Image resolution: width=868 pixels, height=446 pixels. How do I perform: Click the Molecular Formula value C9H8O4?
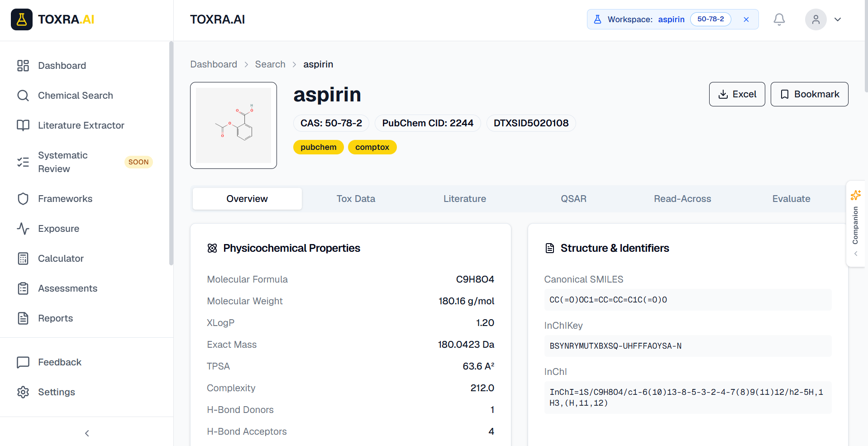click(475, 279)
